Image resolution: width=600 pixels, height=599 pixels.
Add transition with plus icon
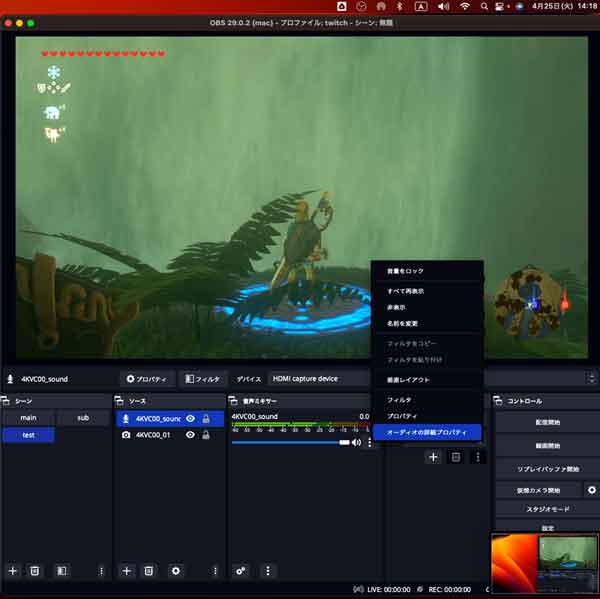(x=433, y=457)
